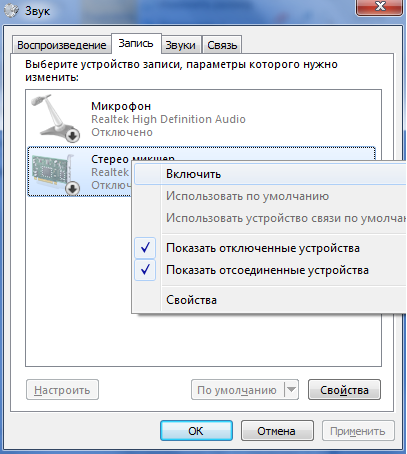407x454 pixels.
Task: Click the OK button
Action: [x=196, y=431]
